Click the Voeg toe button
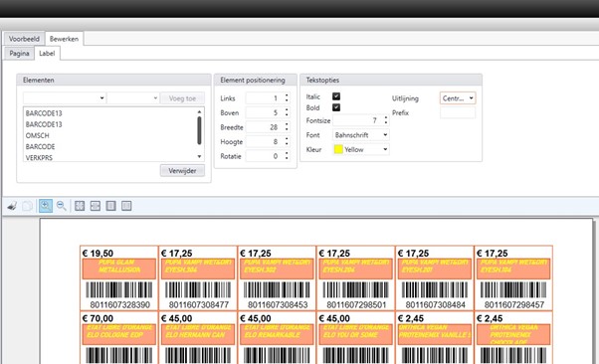The height and width of the screenshot is (364, 599). (x=182, y=98)
